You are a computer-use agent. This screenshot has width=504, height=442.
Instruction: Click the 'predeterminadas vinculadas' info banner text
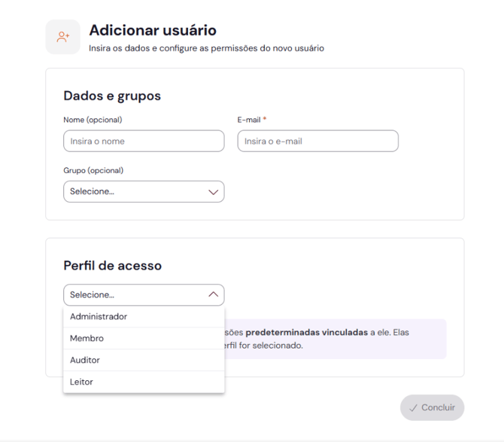tap(306, 332)
